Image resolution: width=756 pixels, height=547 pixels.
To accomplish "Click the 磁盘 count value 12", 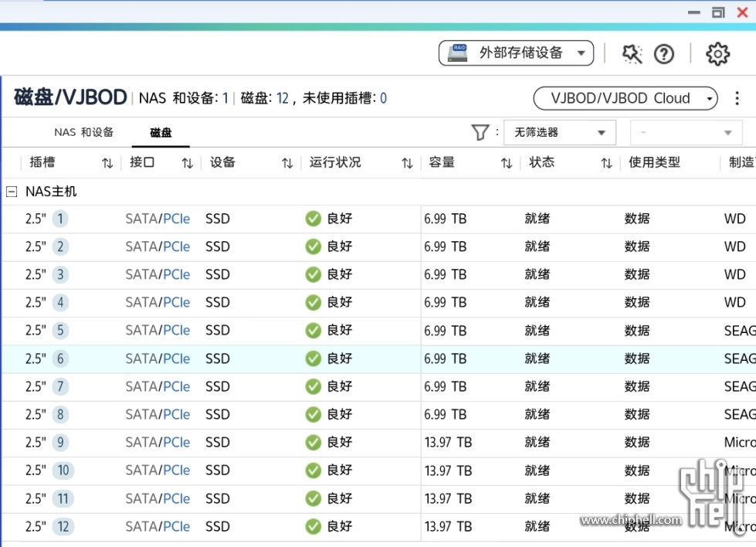I will (x=283, y=99).
